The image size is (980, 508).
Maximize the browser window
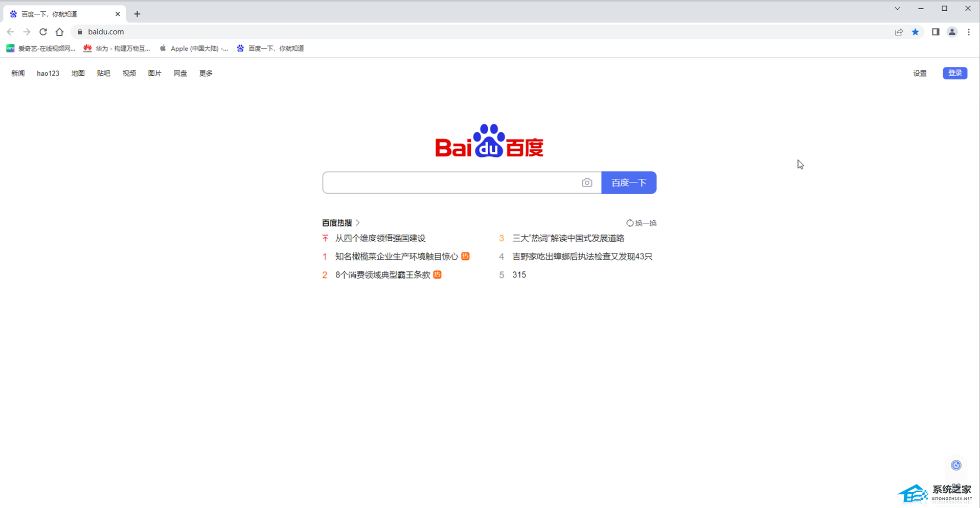tap(944, 9)
